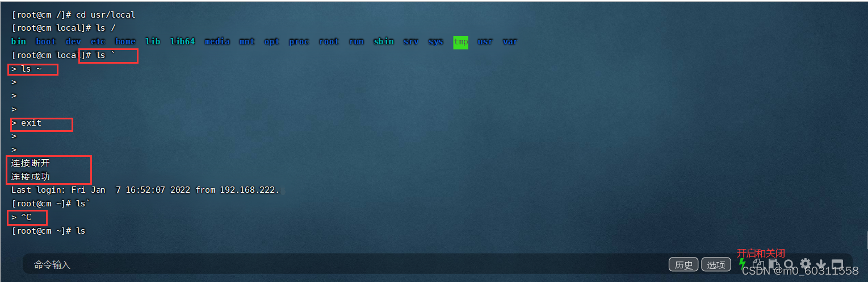Open search with the magnifier icon
868x282 pixels.
pos(789,264)
